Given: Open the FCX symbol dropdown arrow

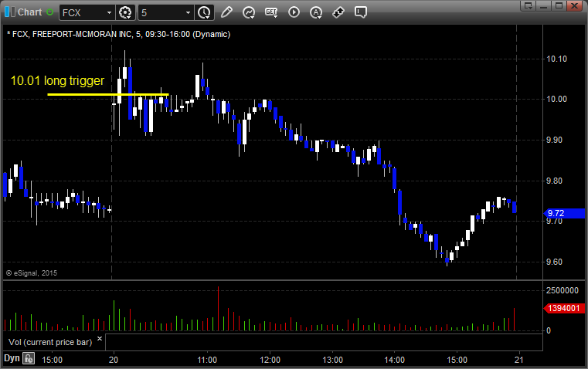Looking at the screenshot, I should click(x=109, y=12).
